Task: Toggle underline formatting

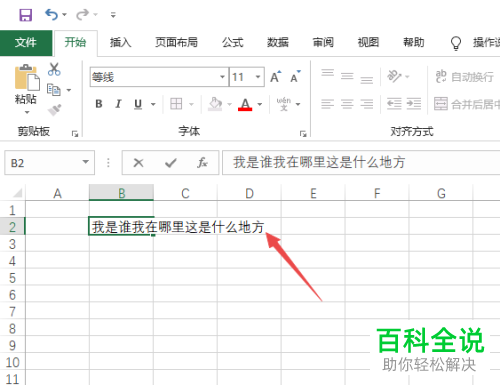Action: (x=138, y=104)
